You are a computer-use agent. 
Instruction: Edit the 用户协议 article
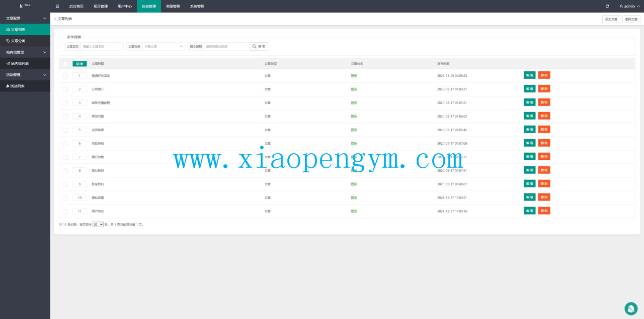coord(529,211)
